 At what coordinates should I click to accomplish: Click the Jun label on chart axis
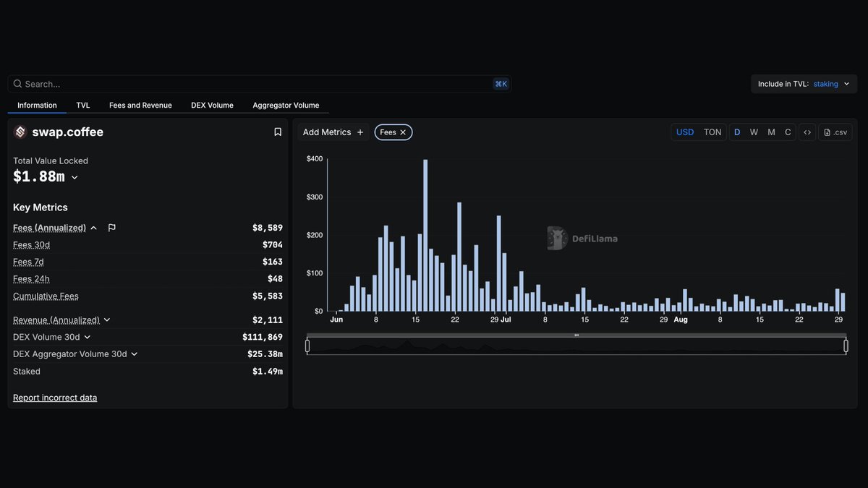pyautogui.click(x=336, y=320)
